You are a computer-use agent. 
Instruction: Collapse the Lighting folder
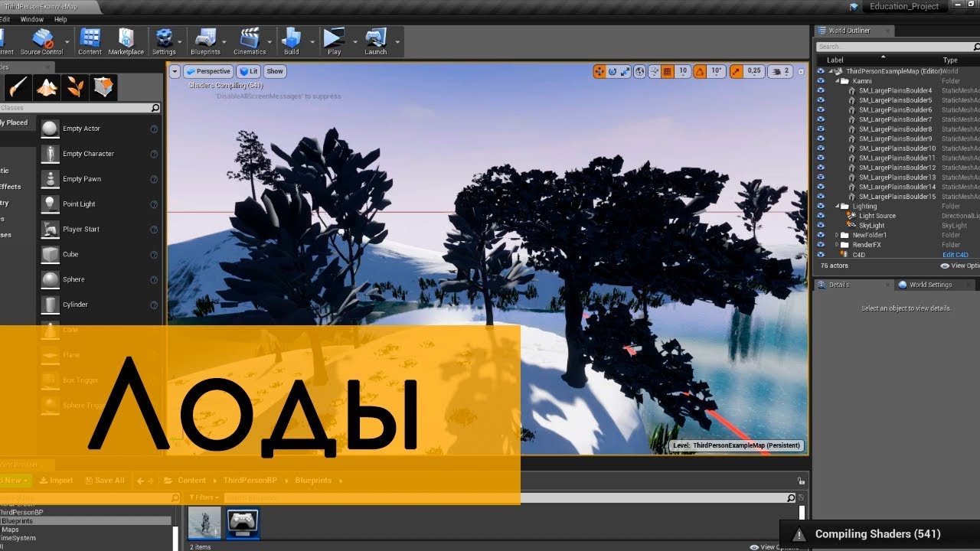837,207
